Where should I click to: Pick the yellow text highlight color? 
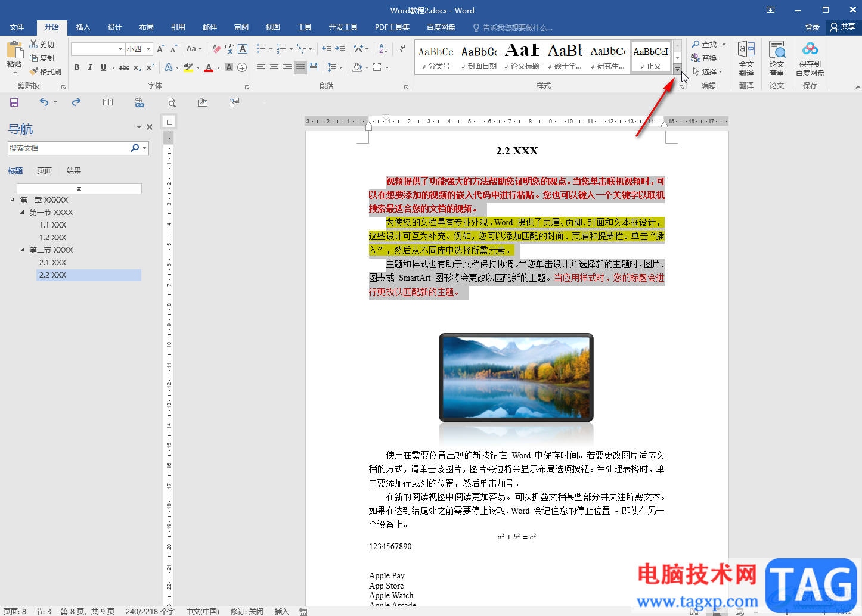pyautogui.click(x=188, y=67)
